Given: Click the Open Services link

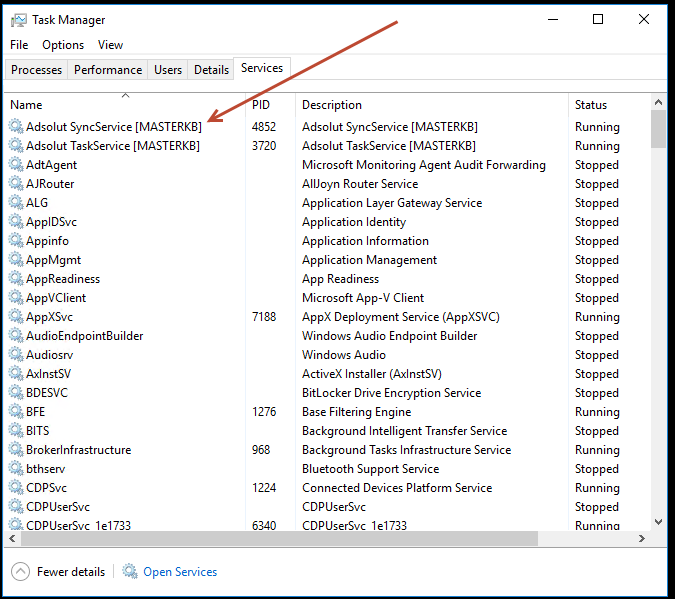Looking at the screenshot, I should click(x=180, y=572).
